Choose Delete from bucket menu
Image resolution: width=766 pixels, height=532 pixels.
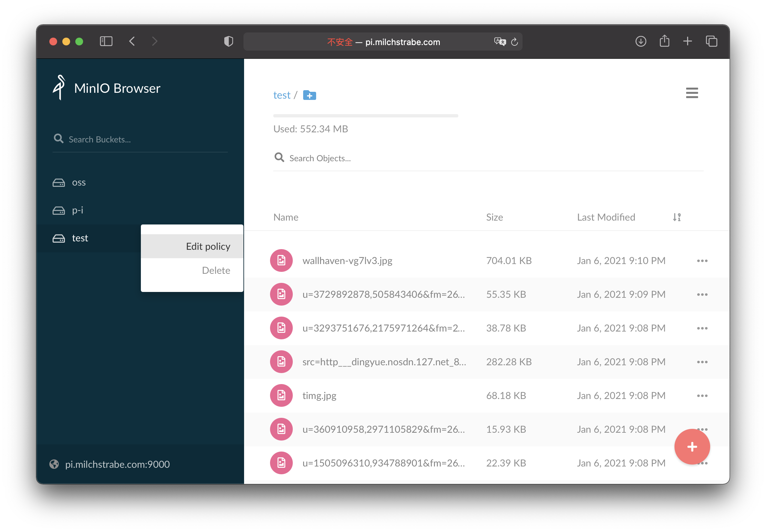pos(216,270)
